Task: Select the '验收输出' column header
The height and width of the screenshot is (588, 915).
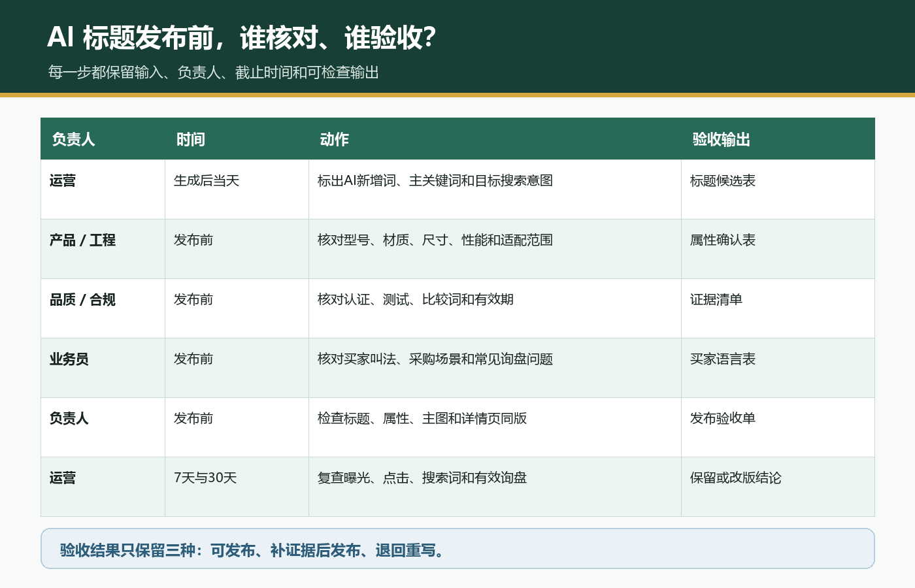Action: tap(778, 139)
